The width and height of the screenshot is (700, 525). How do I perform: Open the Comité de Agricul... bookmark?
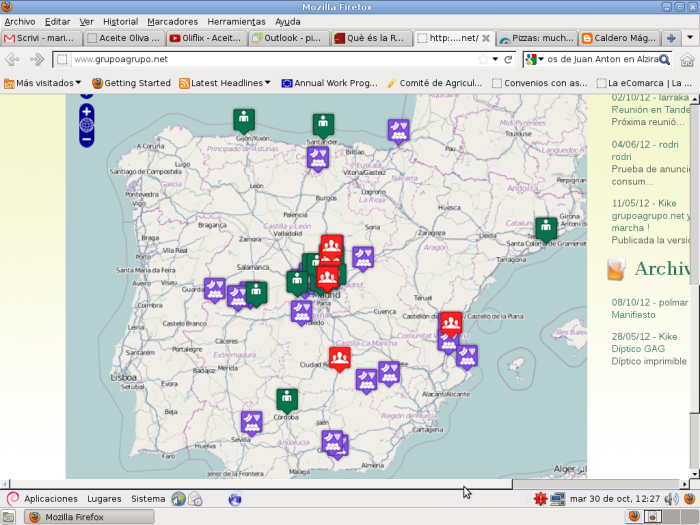[x=434, y=83]
